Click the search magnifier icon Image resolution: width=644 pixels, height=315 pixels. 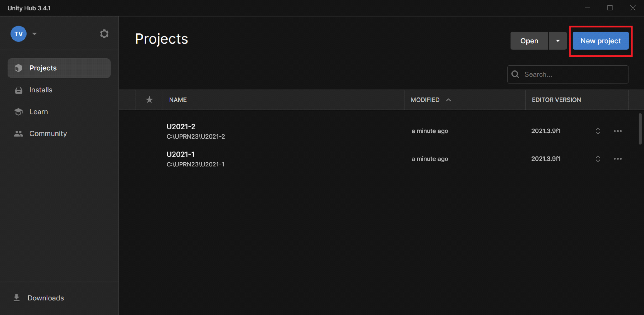515,74
